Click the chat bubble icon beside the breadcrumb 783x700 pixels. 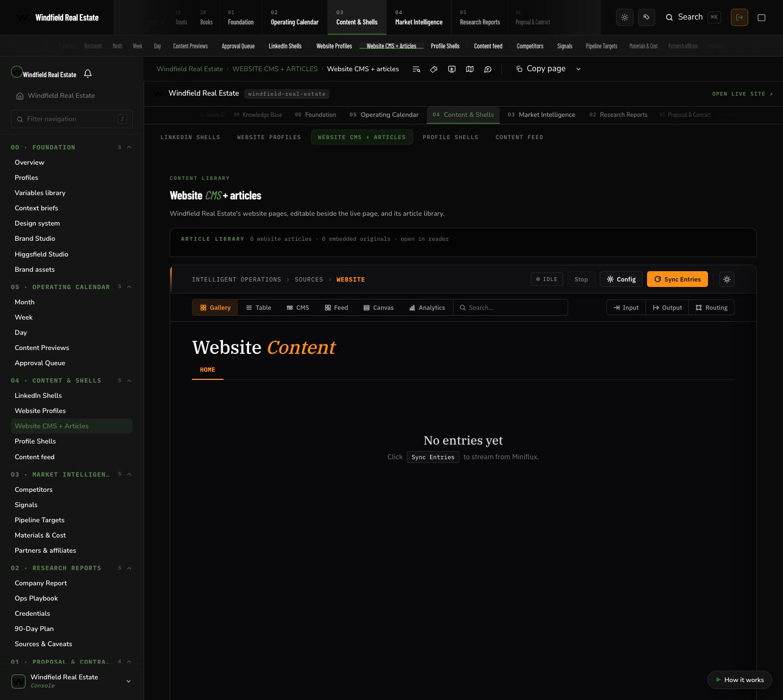488,69
